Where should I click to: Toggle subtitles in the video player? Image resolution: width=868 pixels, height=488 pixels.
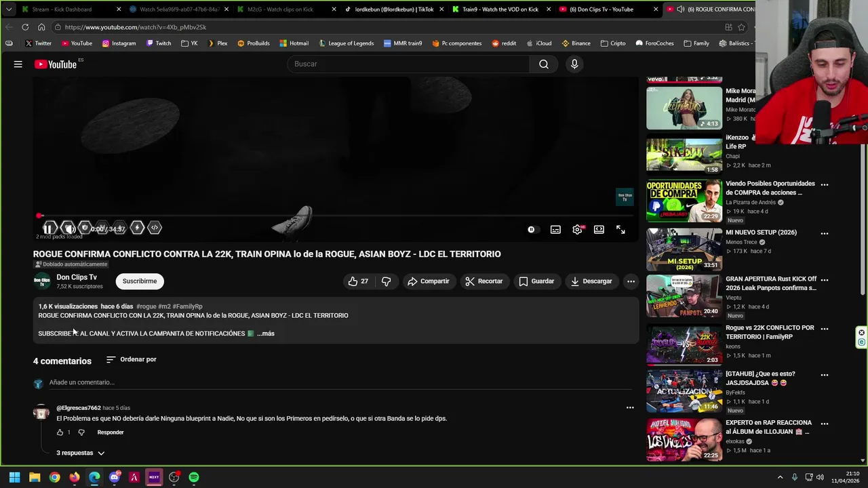pyautogui.click(x=555, y=230)
